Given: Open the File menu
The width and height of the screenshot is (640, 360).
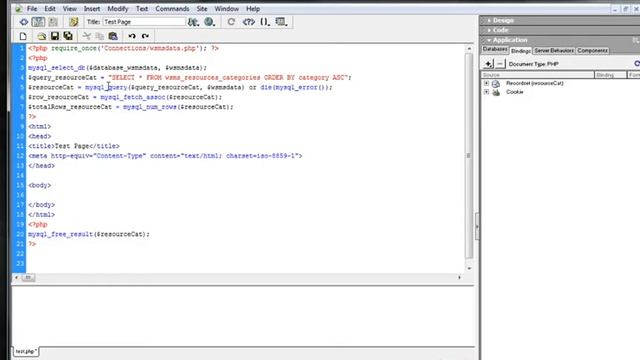Looking at the screenshot, I should (32, 9).
